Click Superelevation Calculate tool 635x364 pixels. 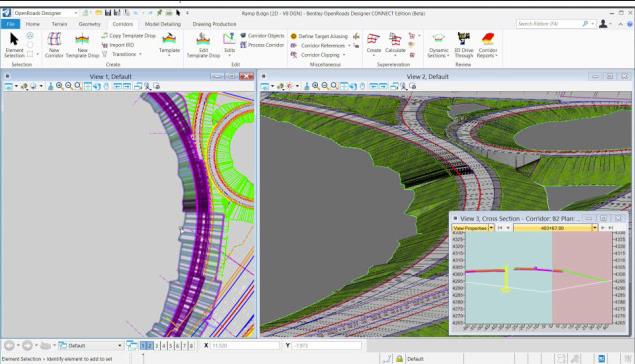tap(395, 44)
